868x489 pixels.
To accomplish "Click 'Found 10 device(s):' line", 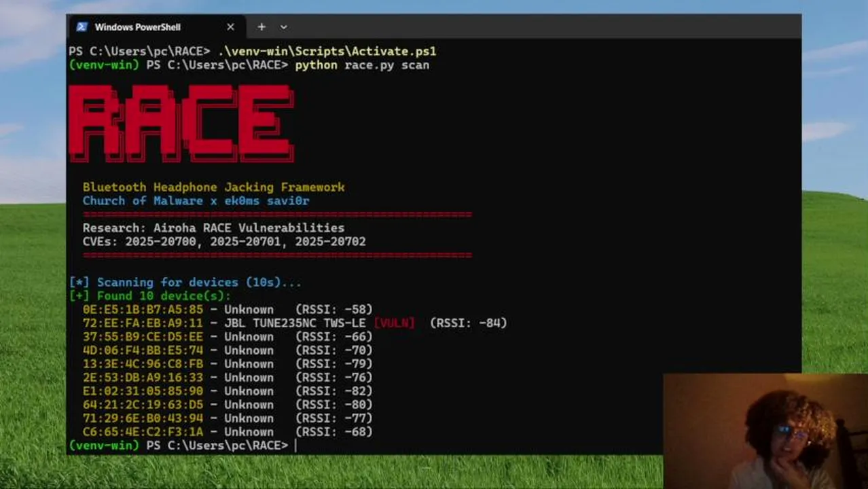I will [149, 296].
